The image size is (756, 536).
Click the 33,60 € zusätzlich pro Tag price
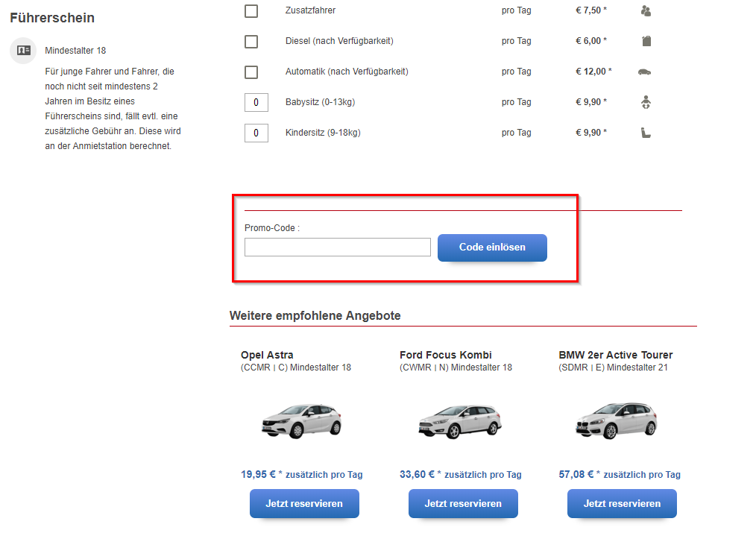click(x=461, y=474)
